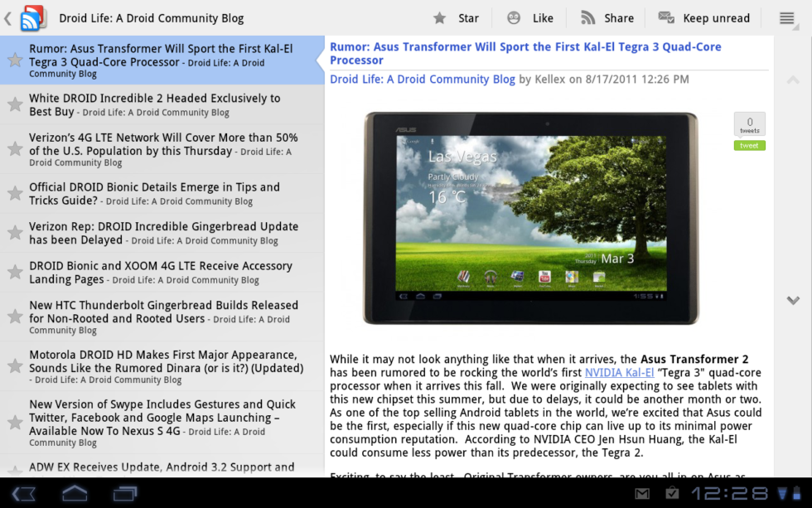Star the Motorola DROID HD article
The width and height of the screenshot is (812, 508).
pyautogui.click(x=15, y=366)
